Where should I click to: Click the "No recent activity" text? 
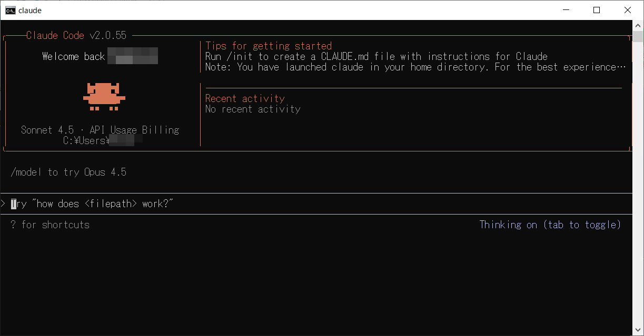pos(253,109)
